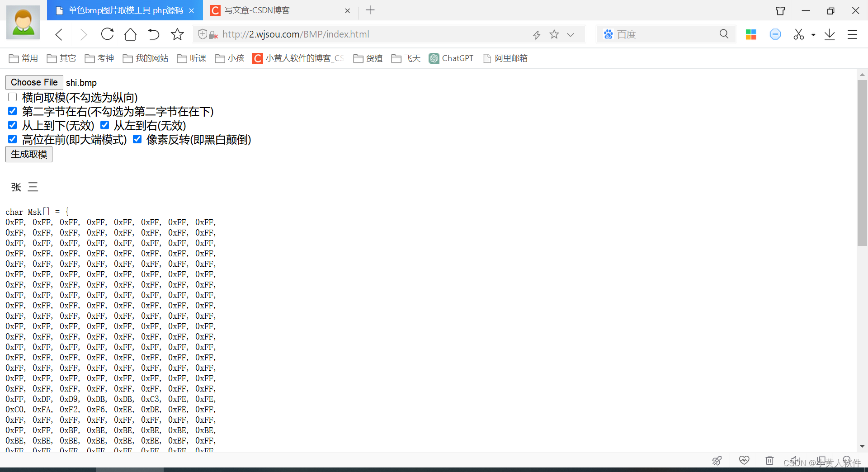This screenshot has width=868, height=472.
Task: Reload the page with the refresh icon
Action: (x=107, y=34)
